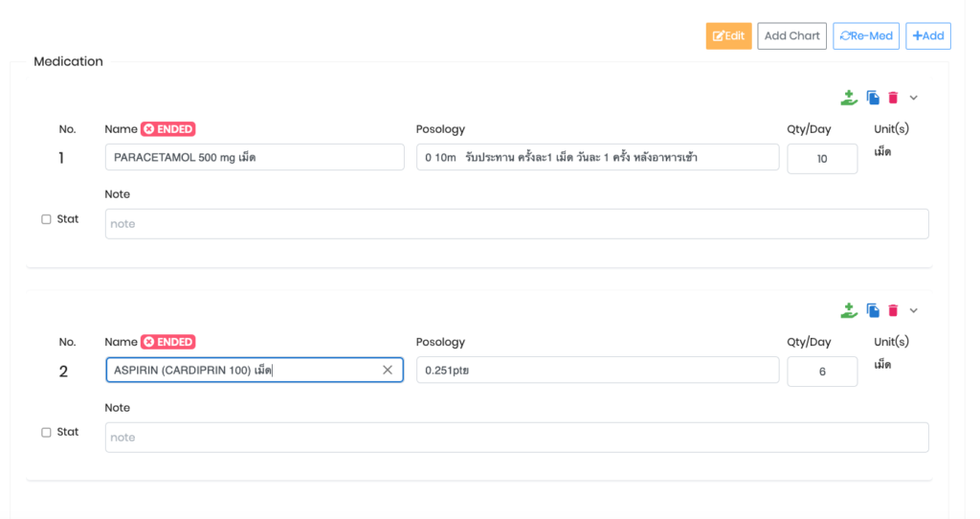Select Qty/Day field showing 10
The width and height of the screenshot is (980, 519).
pyautogui.click(x=821, y=159)
